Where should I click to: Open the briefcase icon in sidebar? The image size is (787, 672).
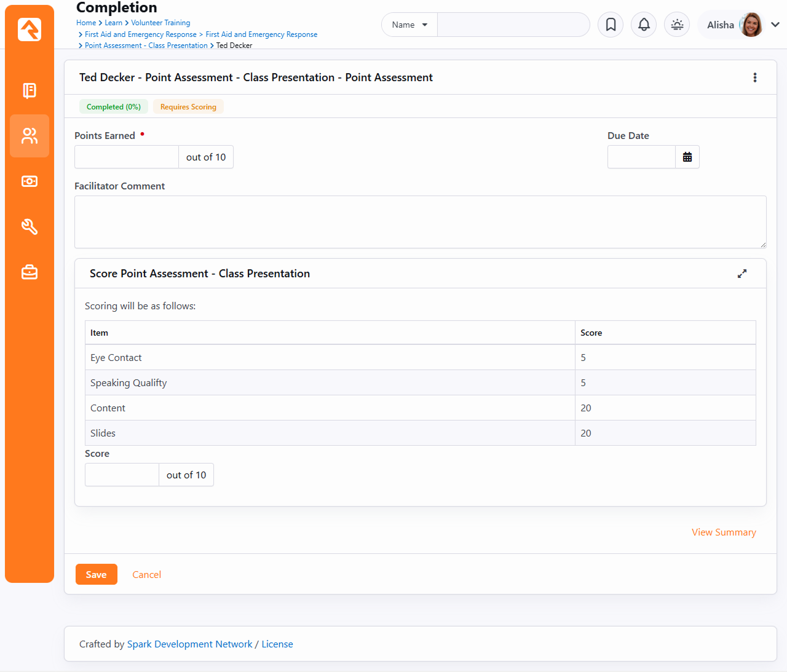[x=30, y=272]
